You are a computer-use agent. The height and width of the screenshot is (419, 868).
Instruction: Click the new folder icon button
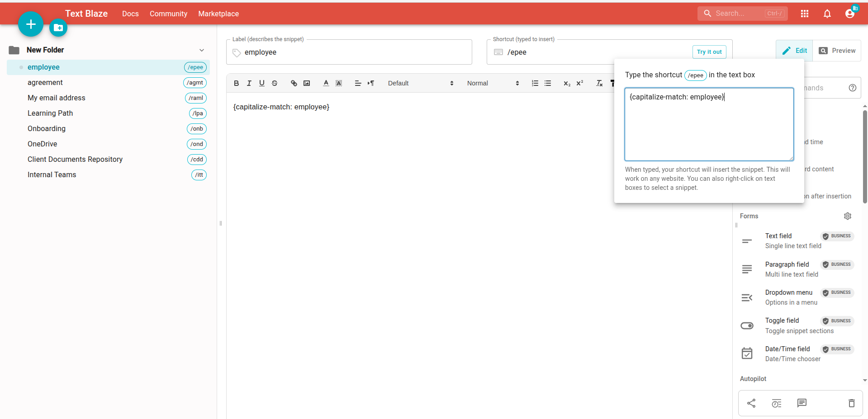[58, 28]
